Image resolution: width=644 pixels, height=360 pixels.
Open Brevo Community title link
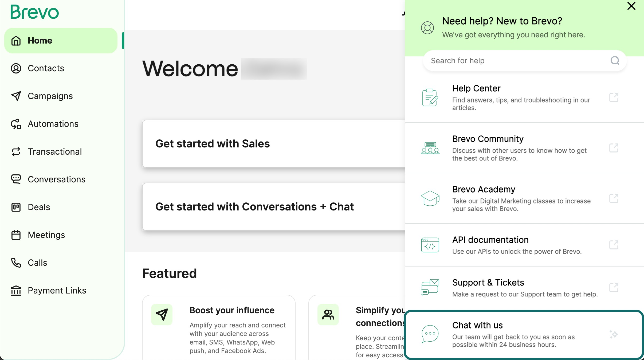click(x=488, y=139)
